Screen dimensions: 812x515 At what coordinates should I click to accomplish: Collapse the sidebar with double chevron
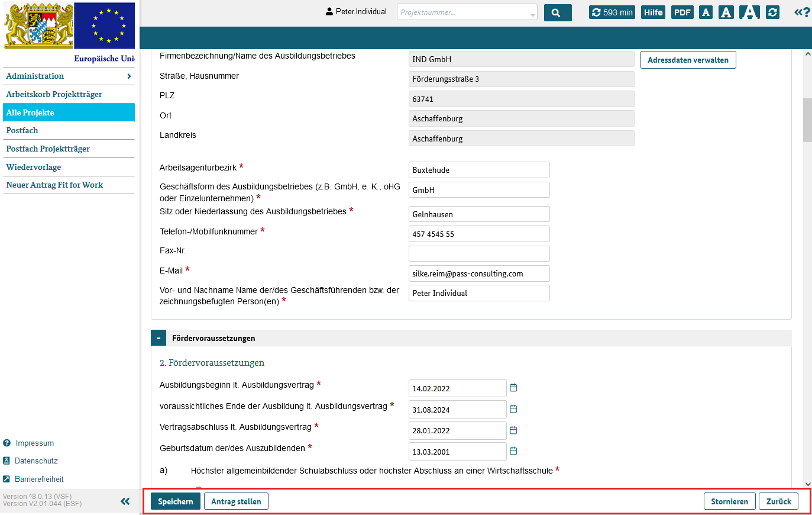point(125,501)
